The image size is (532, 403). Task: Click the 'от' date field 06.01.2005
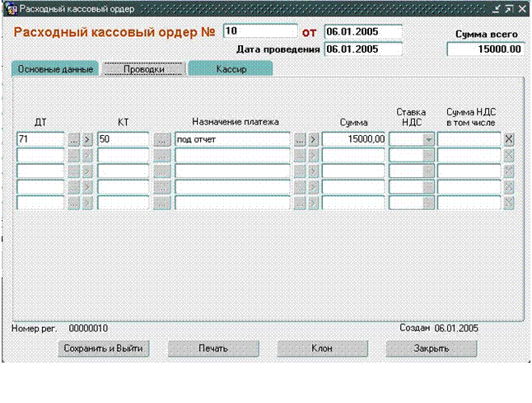363,31
